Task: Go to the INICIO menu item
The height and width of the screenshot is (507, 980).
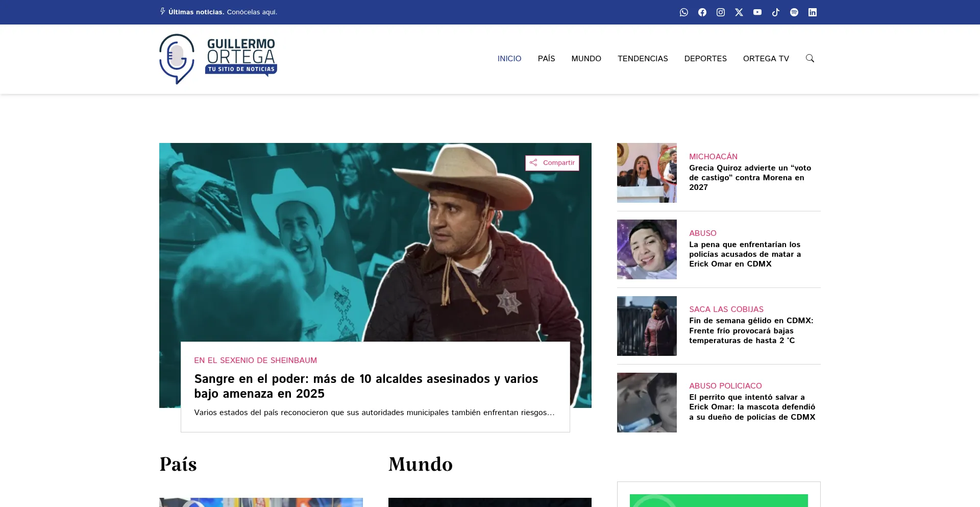Action: click(x=509, y=59)
